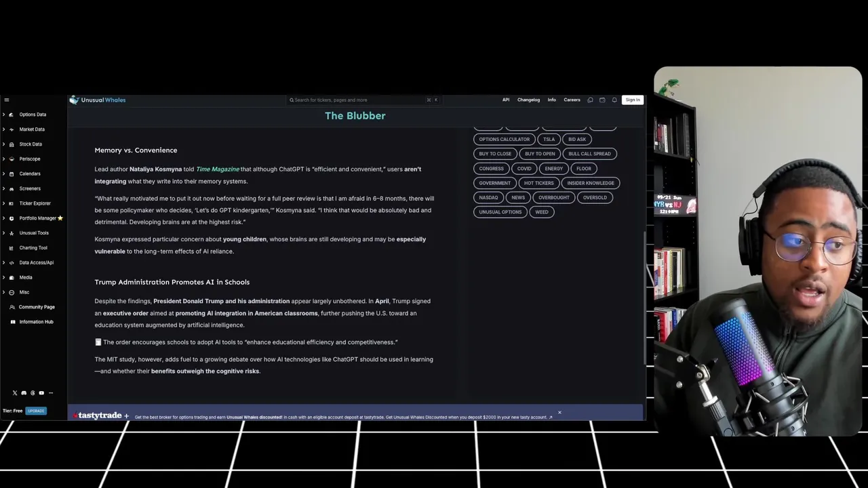The width and height of the screenshot is (868, 488).
Task: Click the Periscope icon in the sidebar
Action: tap(12, 159)
